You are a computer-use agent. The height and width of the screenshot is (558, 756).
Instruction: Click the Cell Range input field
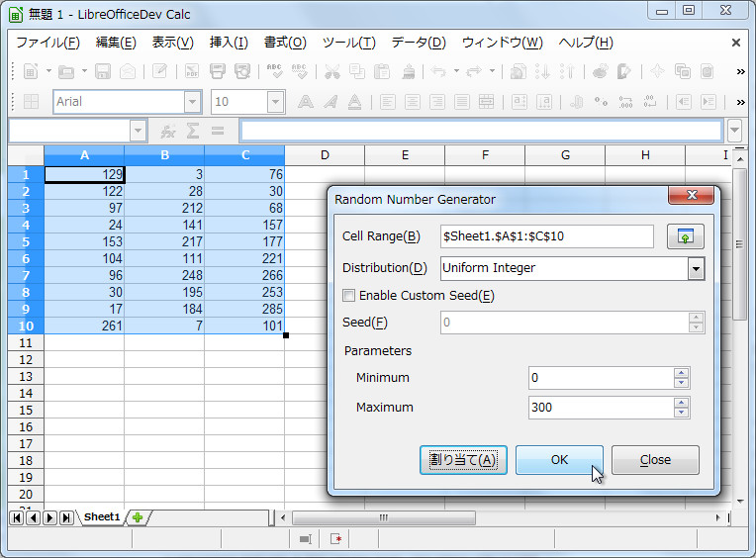tap(547, 236)
